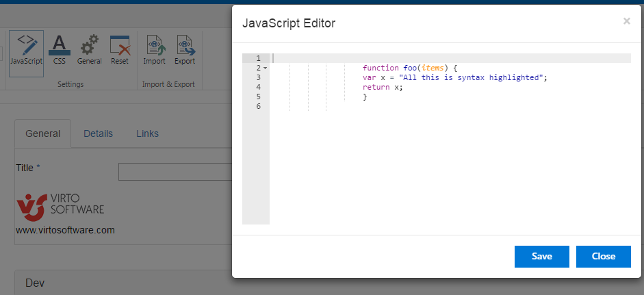Open the JavaScript settings tool

tap(26, 53)
